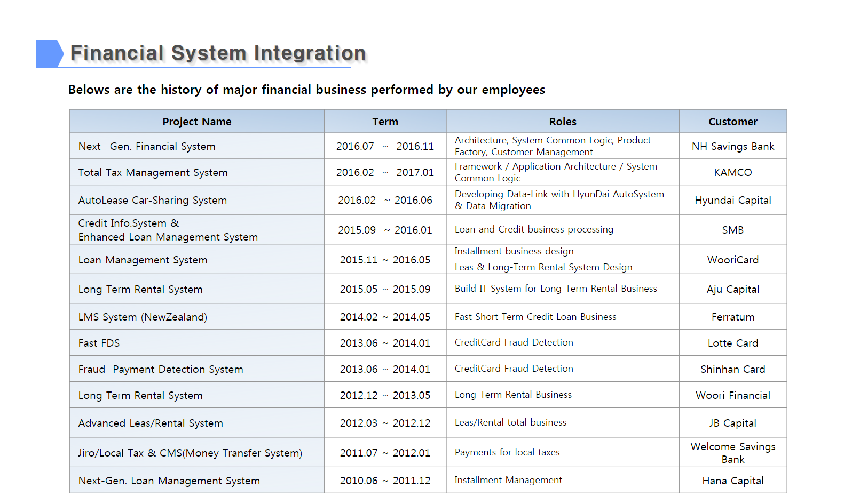The width and height of the screenshot is (852, 504).
Task: Click customer 'Welcome Savings Bank'
Action: click(x=733, y=453)
